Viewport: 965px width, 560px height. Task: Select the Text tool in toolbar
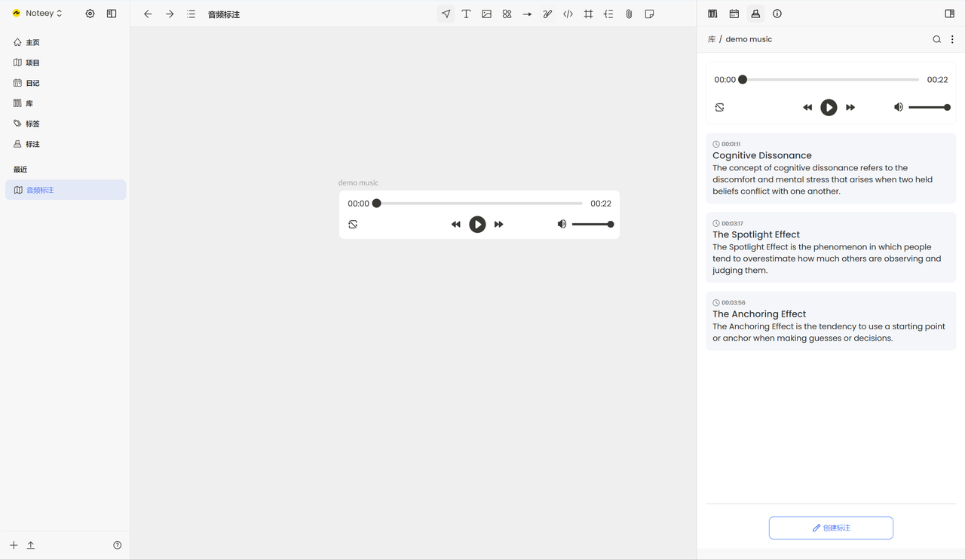pos(466,14)
